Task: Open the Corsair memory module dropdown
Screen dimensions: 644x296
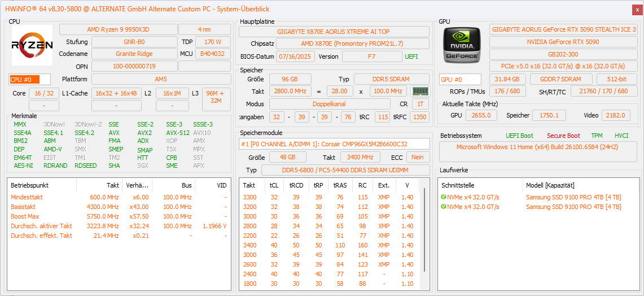Action: tap(334, 144)
